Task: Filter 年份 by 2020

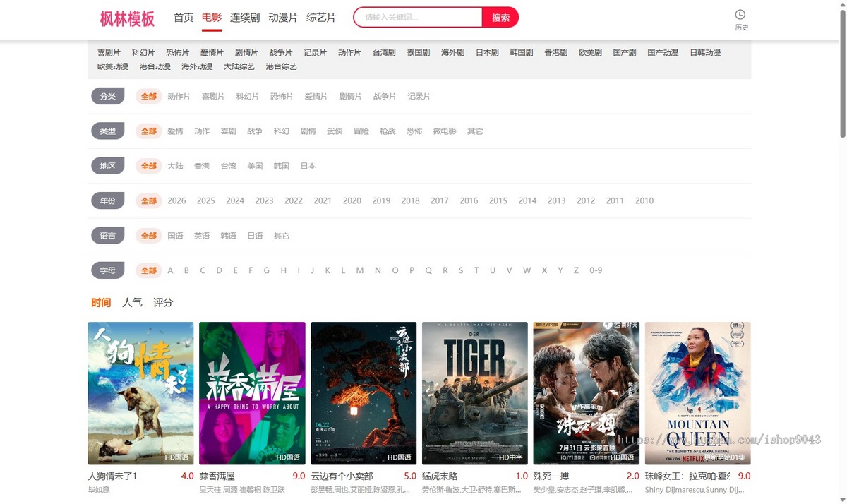Action: tap(352, 200)
